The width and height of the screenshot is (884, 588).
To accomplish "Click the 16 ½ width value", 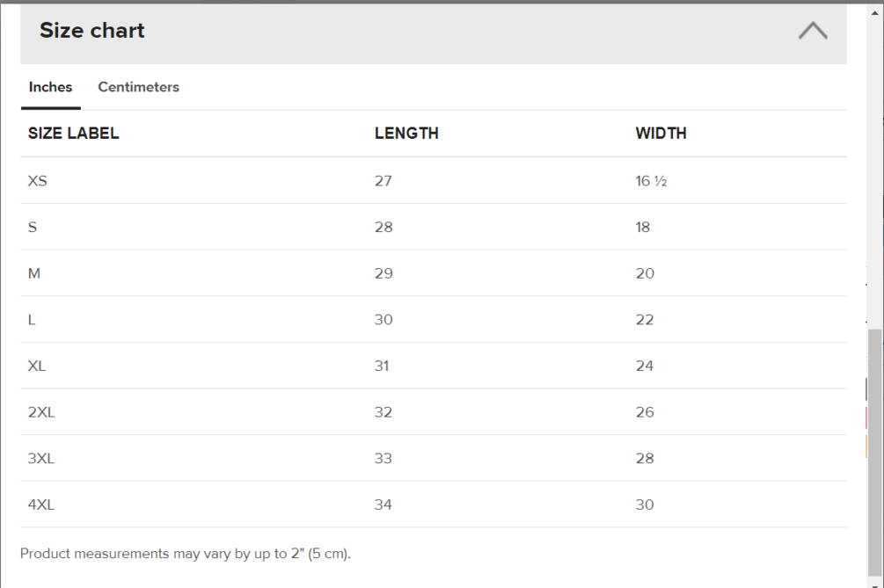I will pyautogui.click(x=651, y=181).
